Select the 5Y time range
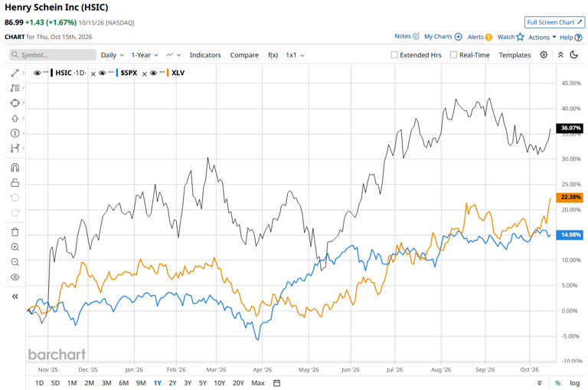Screen dimensions: 588x390 (x=202, y=383)
